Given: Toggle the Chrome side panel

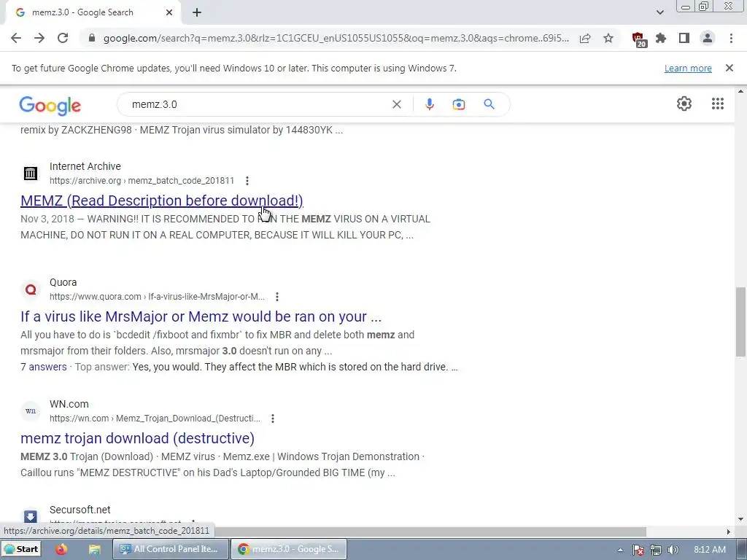Looking at the screenshot, I should pyautogui.click(x=684, y=38).
